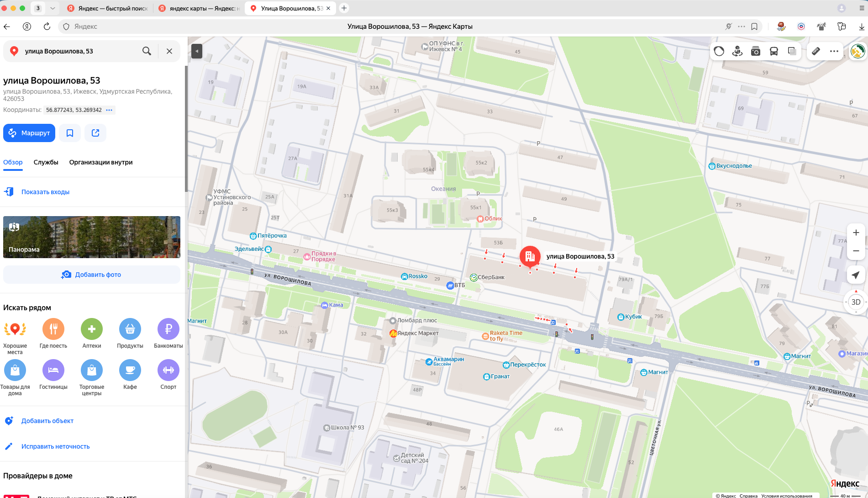Search nearby Кафе category

[x=130, y=375]
